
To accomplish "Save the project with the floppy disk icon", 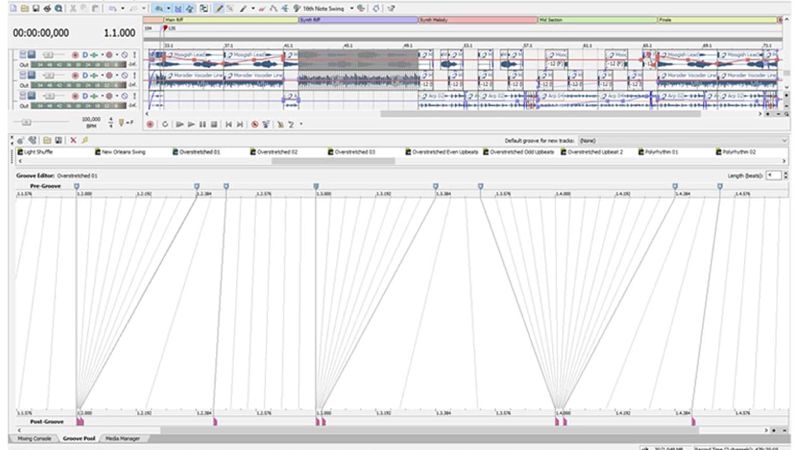I will [x=35, y=8].
